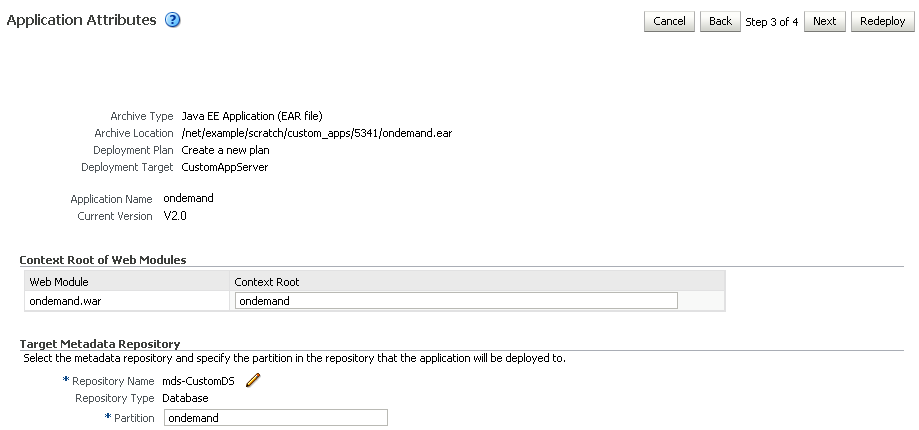
Task: Edit repository name with pencil icon
Action: tap(253, 381)
